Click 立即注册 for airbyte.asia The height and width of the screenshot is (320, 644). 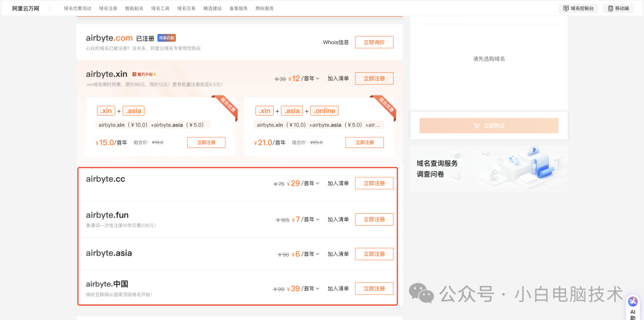pyautogui.click(x=374, y=254)
